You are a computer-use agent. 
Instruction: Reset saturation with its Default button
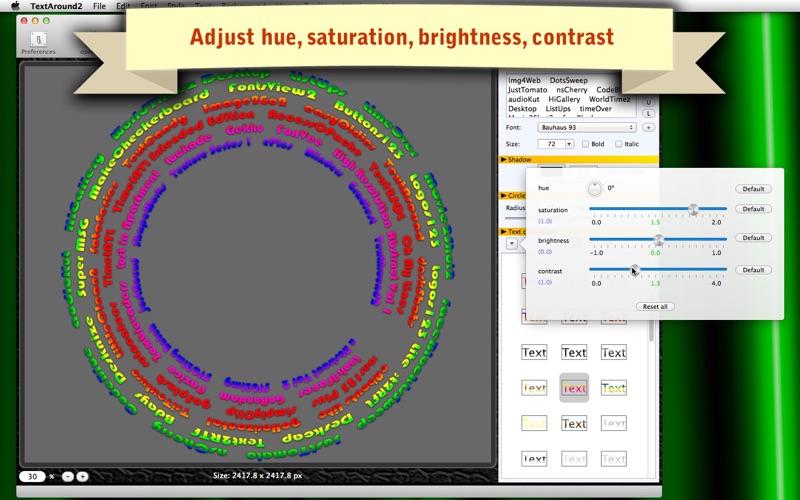(x=753, y=209)
